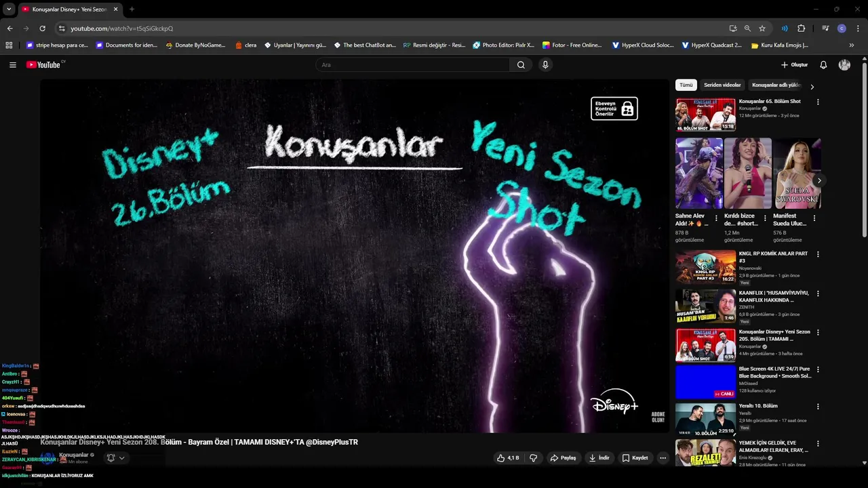This screenshot has height=488, width=868.
Task: Open Chrome three-dot menu
Action: coord(858,28)
